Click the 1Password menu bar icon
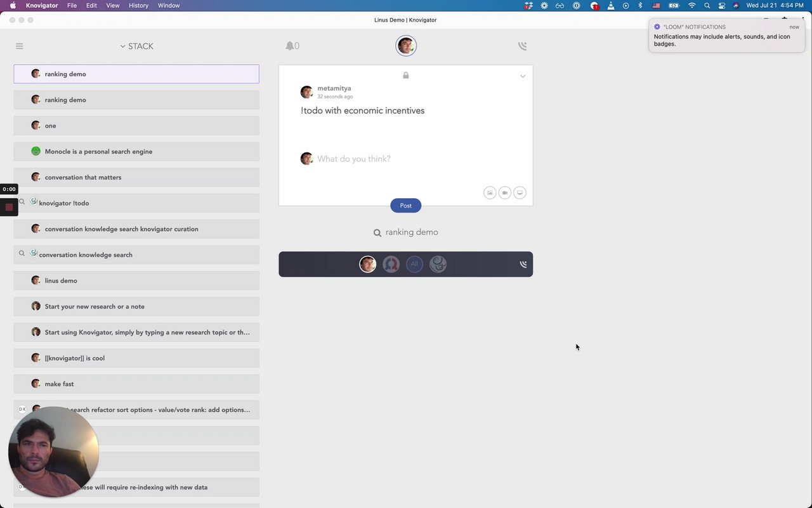The image size is (812, 508). coord(577,5)
